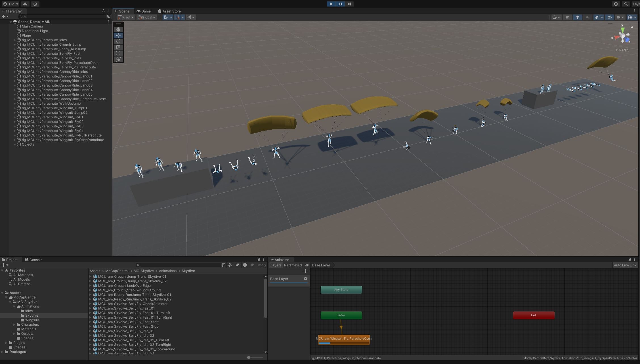Click the MCU_am_Wingsuit_Fly_ParachuteOpen state node
The image size is (640, 364).
pyautogui.click(x=344, y=340)
